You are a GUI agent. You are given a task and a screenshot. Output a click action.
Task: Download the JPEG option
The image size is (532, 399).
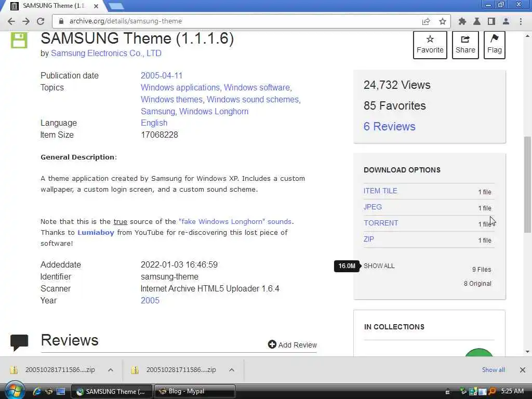(x=373, y=207)
